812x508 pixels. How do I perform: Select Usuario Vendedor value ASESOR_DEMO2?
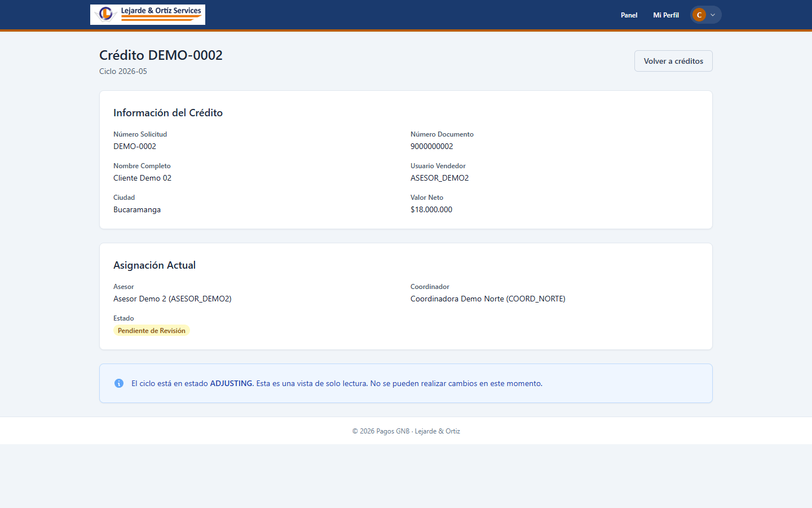click(439, 178)
